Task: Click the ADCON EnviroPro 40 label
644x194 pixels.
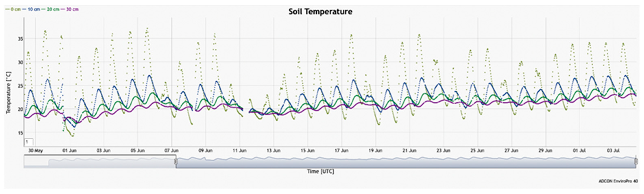Action: [618, 181]
